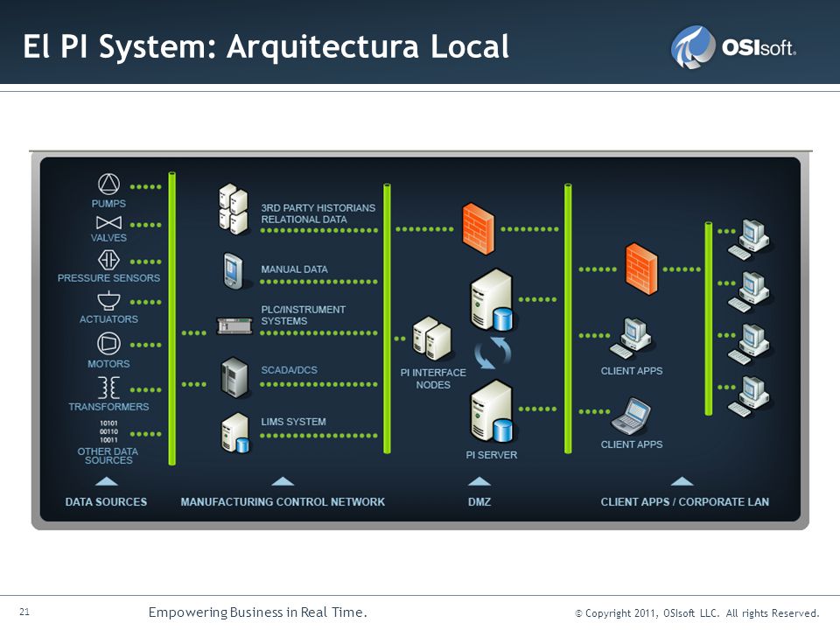
Task: Click the upper PI Server with database icon
Action: 492,300
